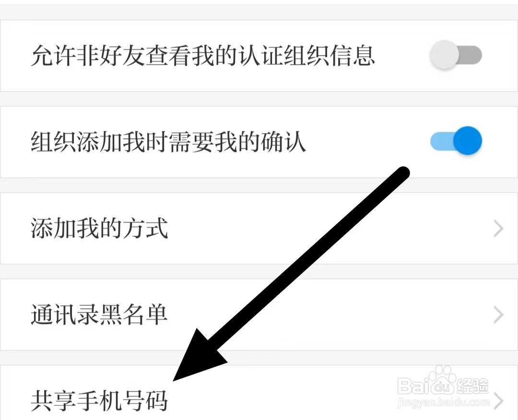The height and width of the screenshot is (420, 518).
Task: Open 添加我的方式 settings entry
Action: tap(259, 229)
